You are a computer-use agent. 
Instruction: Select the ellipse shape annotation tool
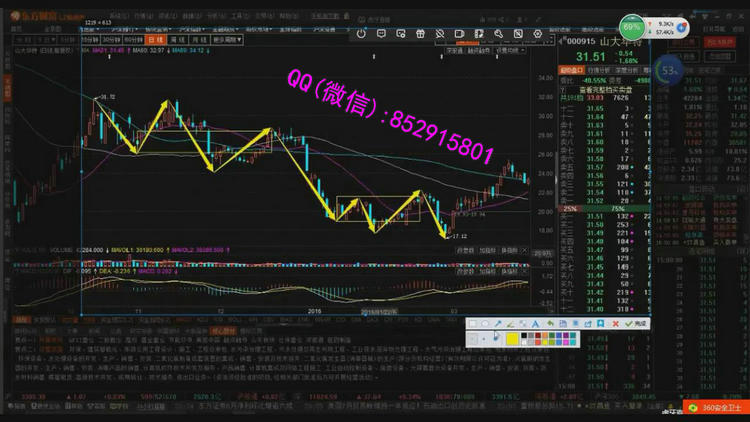485,324
